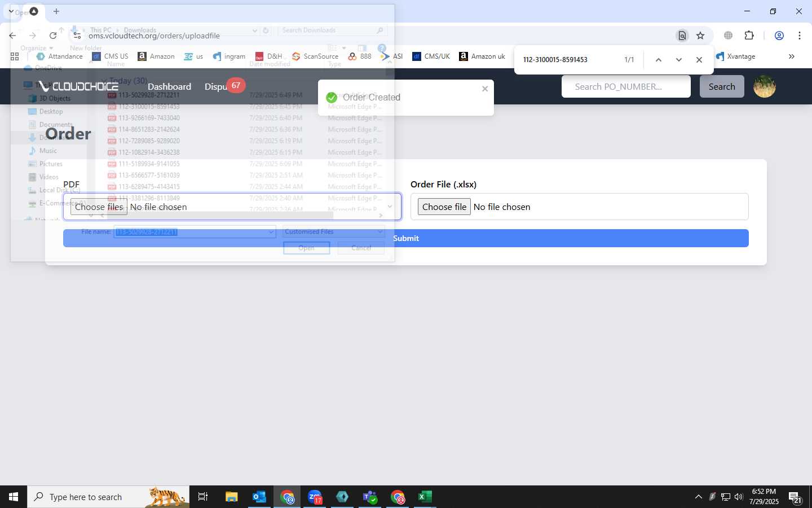Open the CMS US bookmark
This screenshot has height=508, width=812.
(x=110, y=56)
